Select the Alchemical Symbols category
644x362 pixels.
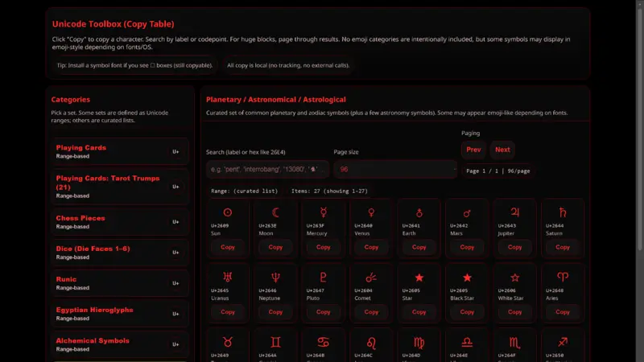coord(120,345)
